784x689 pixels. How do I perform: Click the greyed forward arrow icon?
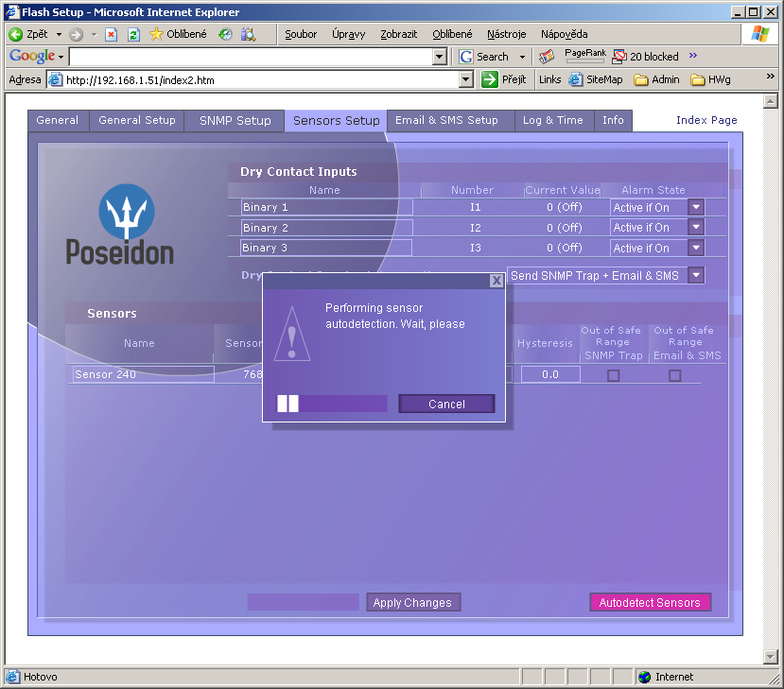[76, 34]
